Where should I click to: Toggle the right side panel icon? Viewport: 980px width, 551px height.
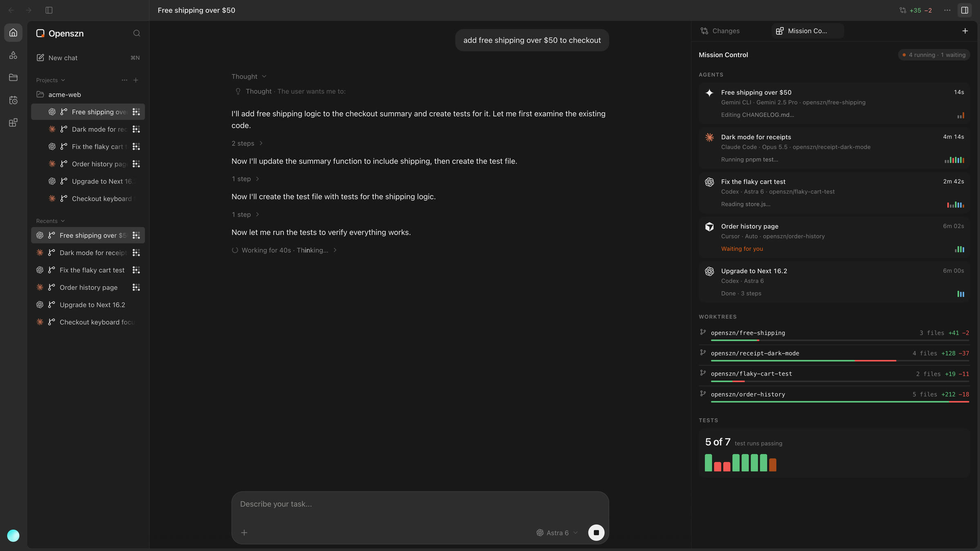pyautogui.click(x=964, y=10)
